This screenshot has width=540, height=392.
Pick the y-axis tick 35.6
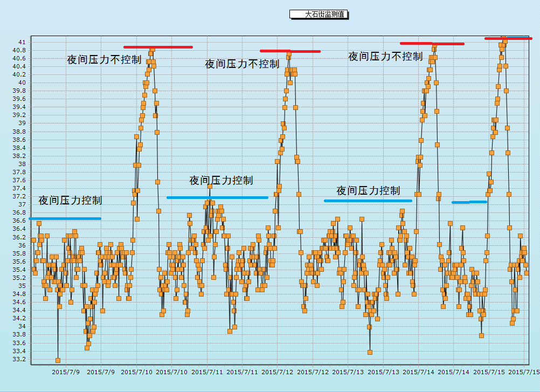coord(19,262)
